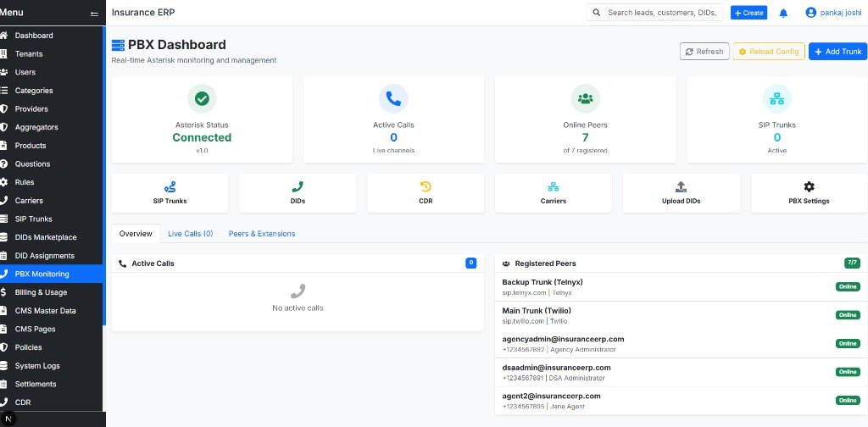Image resolution: width=868 pixels, height=427 pixels.
Task: Select PBX Monitoring in sidebar
Action: (52, 274)
